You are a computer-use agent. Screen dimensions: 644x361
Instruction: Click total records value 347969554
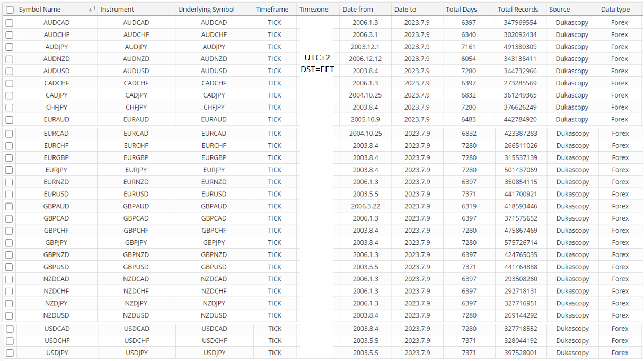point(521,23)
